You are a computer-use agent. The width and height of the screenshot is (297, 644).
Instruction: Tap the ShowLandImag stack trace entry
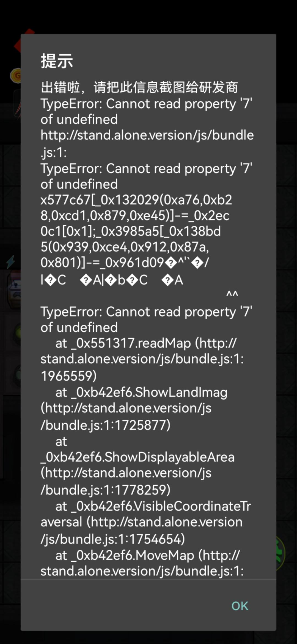coord(134,408)
